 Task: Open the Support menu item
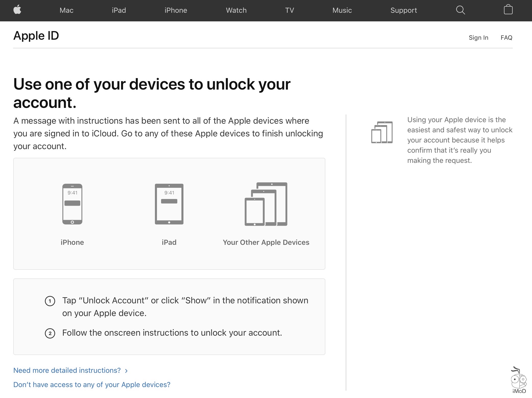404,10
